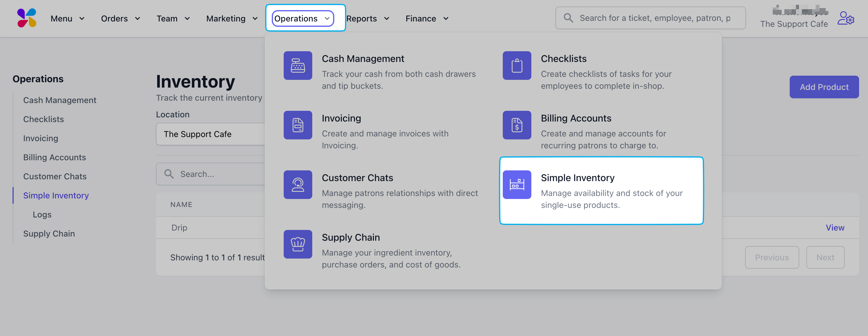Viewport: 868px width, 336px height.
Task: Go to Supply Chain in sidebar
Action: coord(49,234)
